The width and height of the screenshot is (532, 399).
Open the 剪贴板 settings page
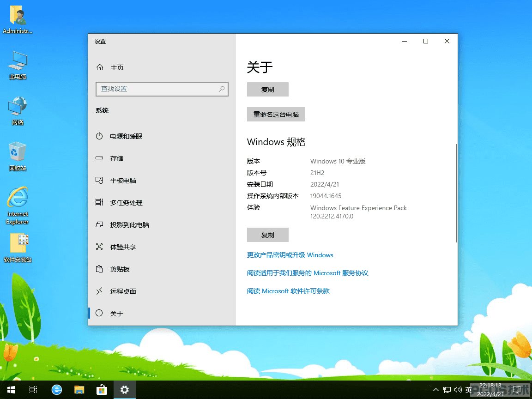click(x=162, y=269)
